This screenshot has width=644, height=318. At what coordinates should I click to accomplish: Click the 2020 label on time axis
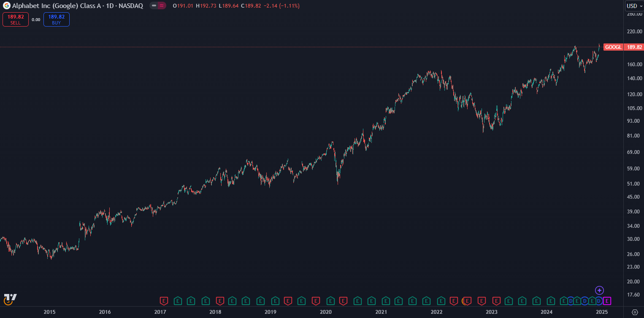pos(325,312)
